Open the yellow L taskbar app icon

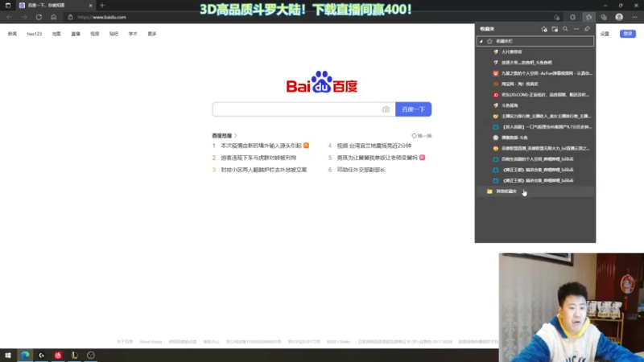(x=74, y=355)
